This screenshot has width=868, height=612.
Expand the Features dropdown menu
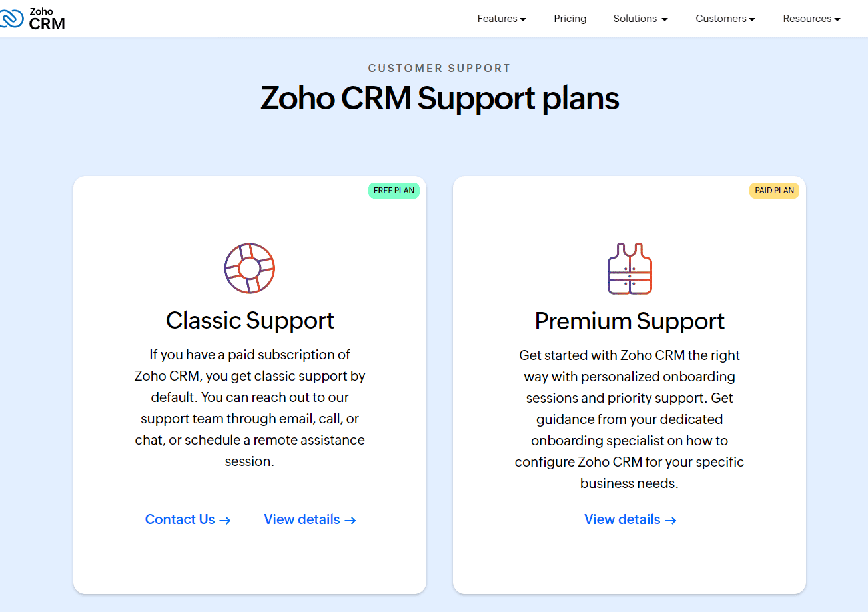pos(502,19)
